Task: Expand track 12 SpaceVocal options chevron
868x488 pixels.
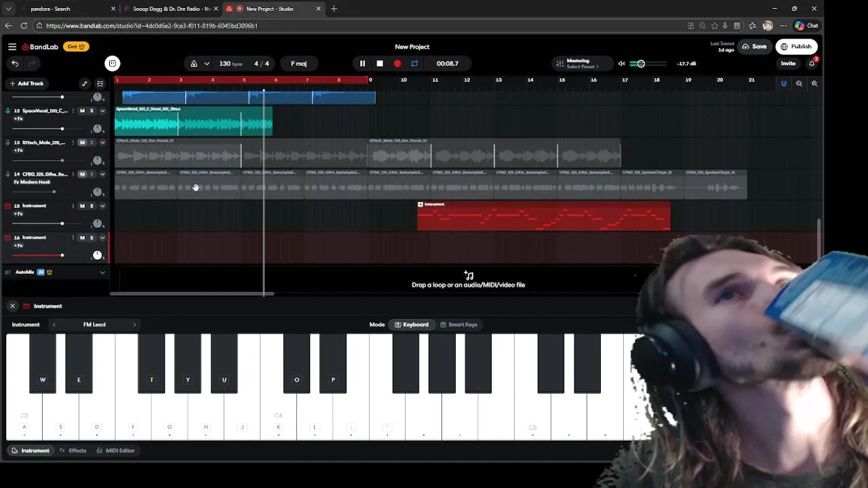Action: point(102,110)
